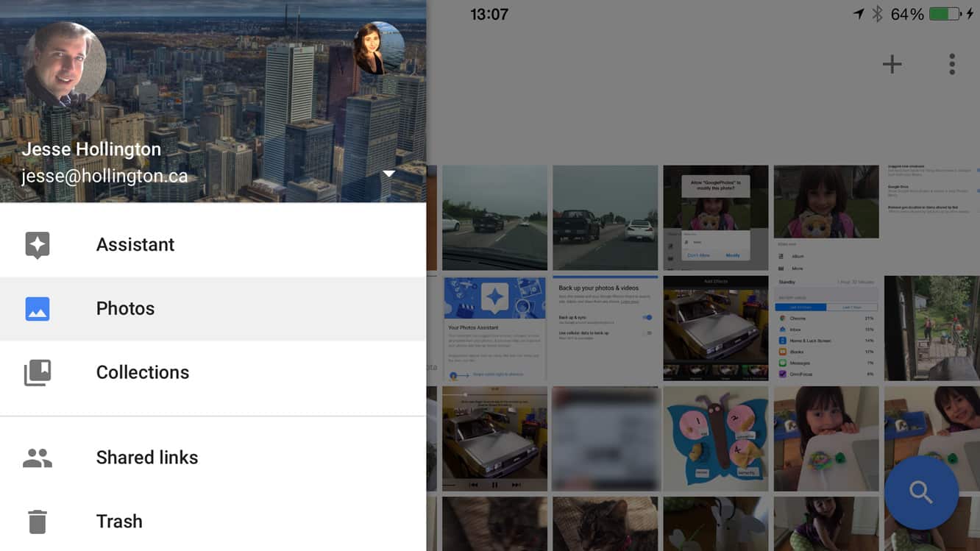The width and height of the screenshot is (980, 551).
Task: Tap the Bluetooth icon in the status bar
Action: coord(878,13)
